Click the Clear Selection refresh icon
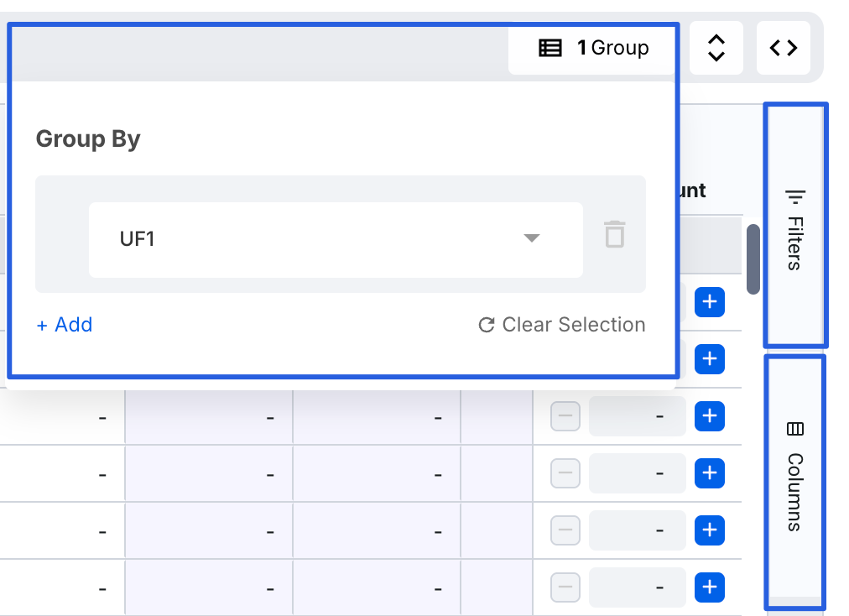Viewport: 849px width, 616px height. (486, 325)
